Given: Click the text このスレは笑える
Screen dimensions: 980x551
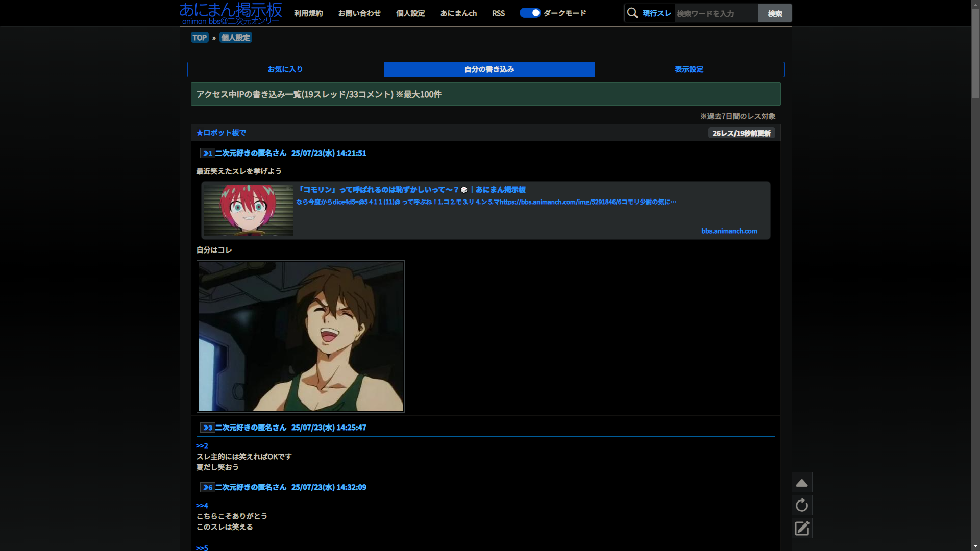Looking at the screenshot, I should 225,527.
